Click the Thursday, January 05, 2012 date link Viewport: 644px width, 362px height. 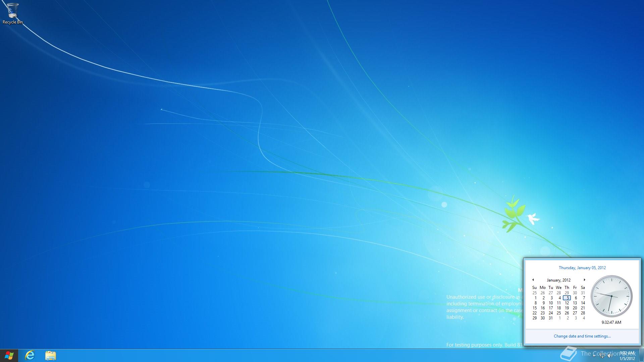(x=582, y=268)
